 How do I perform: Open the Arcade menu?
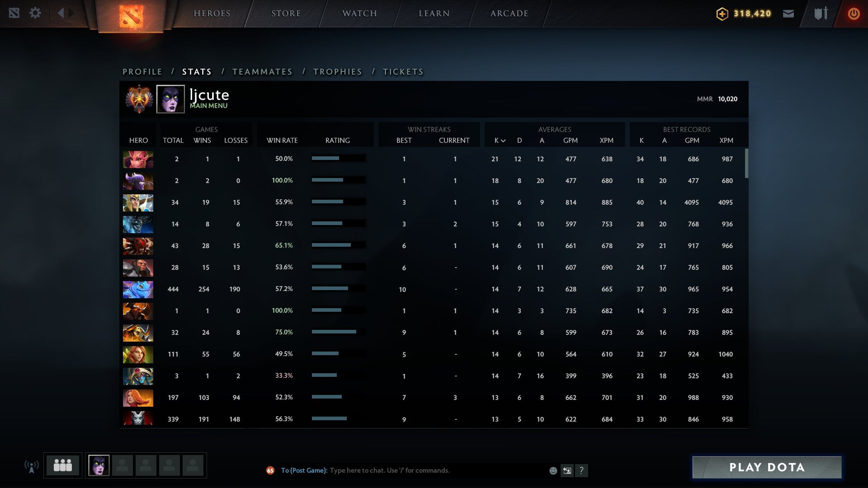coord(509,14)
